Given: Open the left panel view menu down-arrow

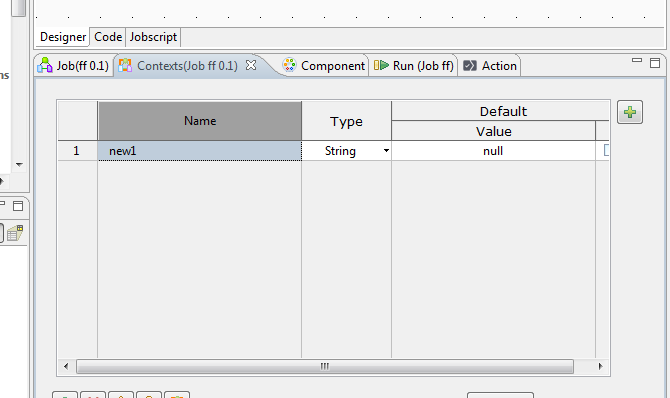Looking at the screenshot, I should pyautogui.click(x=19, y=164).
